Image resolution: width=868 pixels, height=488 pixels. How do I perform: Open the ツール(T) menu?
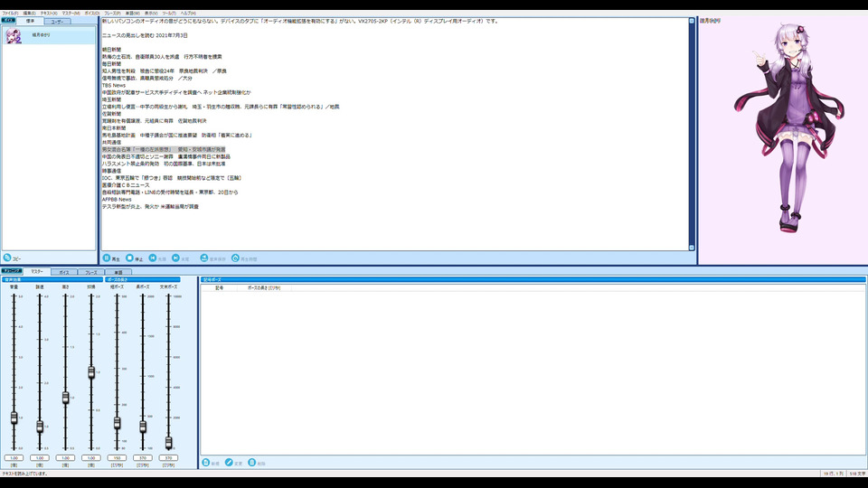(x=169, y=13)
